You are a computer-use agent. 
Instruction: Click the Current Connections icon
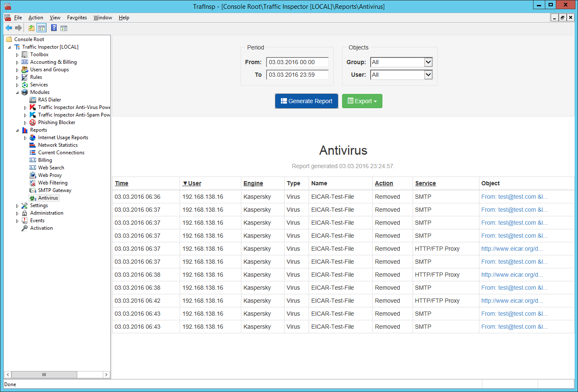click(33, 153)
